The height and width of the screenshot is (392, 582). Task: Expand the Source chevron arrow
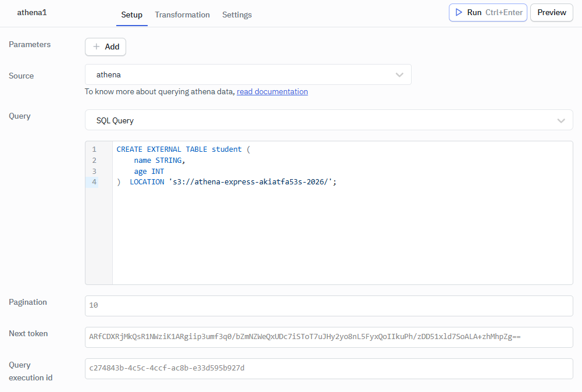tap(399, 75)
